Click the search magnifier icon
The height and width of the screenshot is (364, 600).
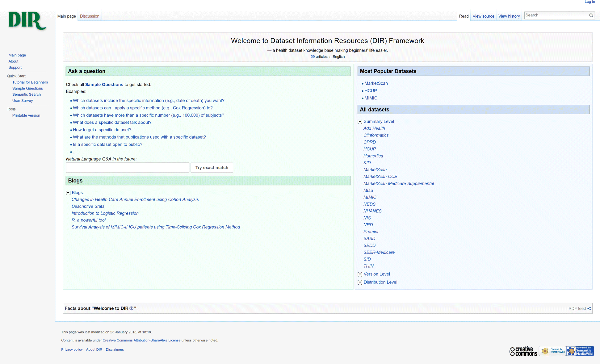click(591, 15)
